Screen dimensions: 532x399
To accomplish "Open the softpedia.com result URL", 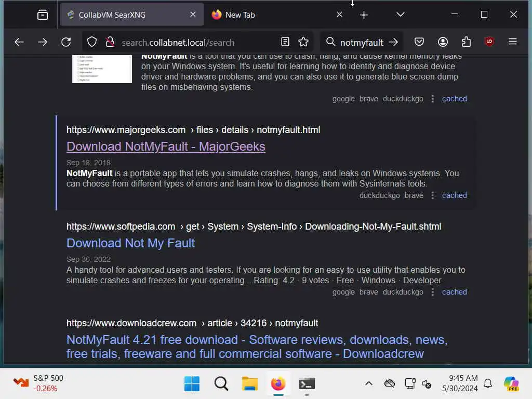I will point(254,227).
